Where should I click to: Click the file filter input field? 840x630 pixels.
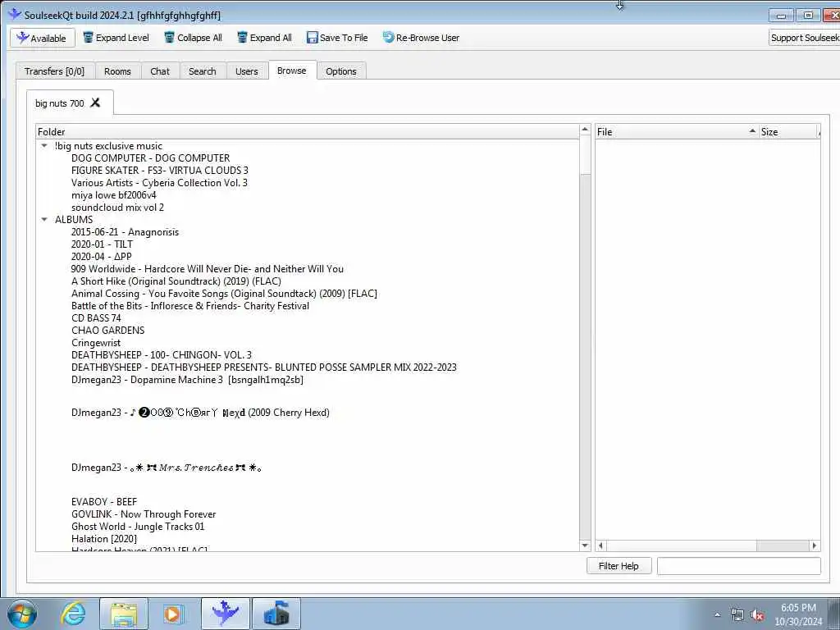point(739,566)
